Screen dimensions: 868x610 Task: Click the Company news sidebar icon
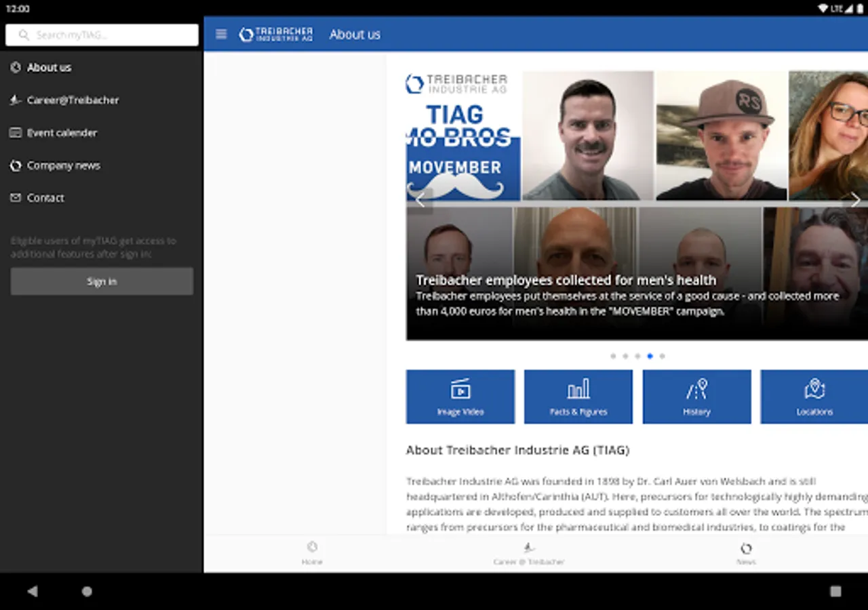[x=16, y=165]
